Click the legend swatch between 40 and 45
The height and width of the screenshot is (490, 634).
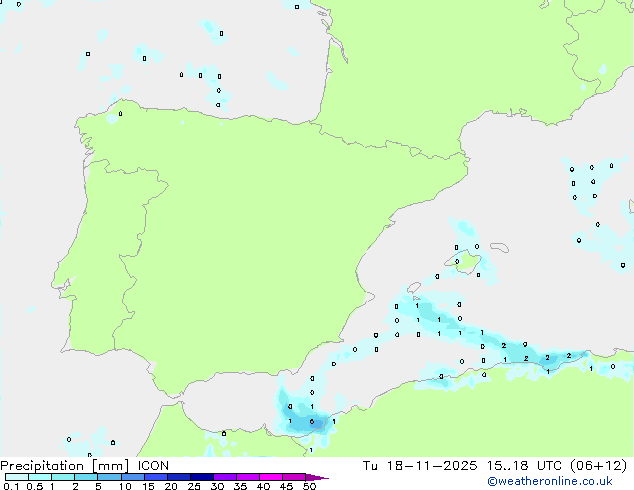[x=271, y=477]
